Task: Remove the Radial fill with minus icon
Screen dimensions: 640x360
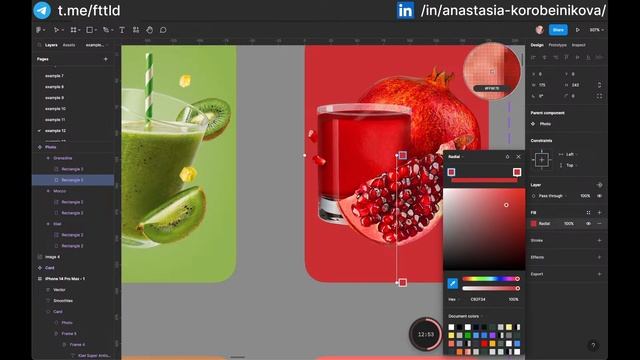Action: tap(599, 224)
